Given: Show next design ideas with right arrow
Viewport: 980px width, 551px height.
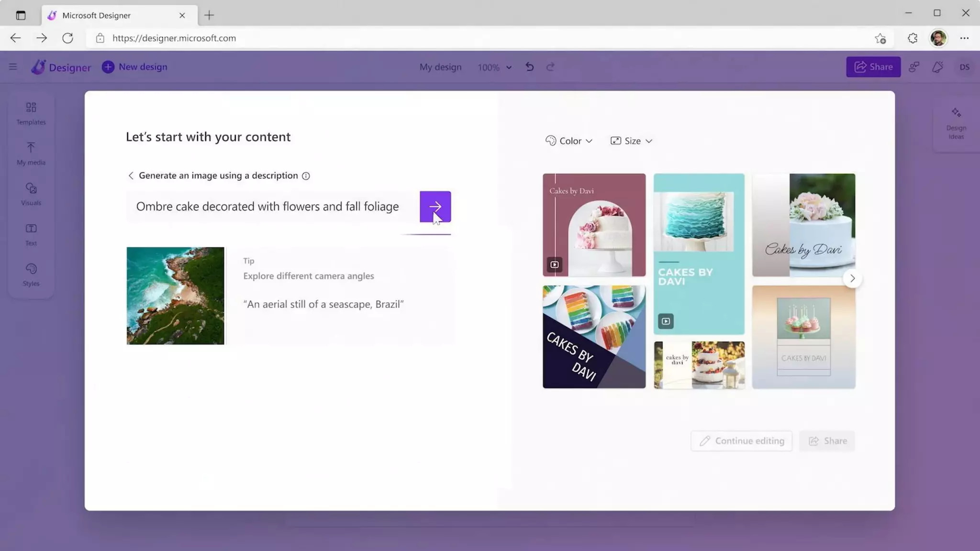Looking at the screenshot, I should pyautogui.click(x=852, y=278).
